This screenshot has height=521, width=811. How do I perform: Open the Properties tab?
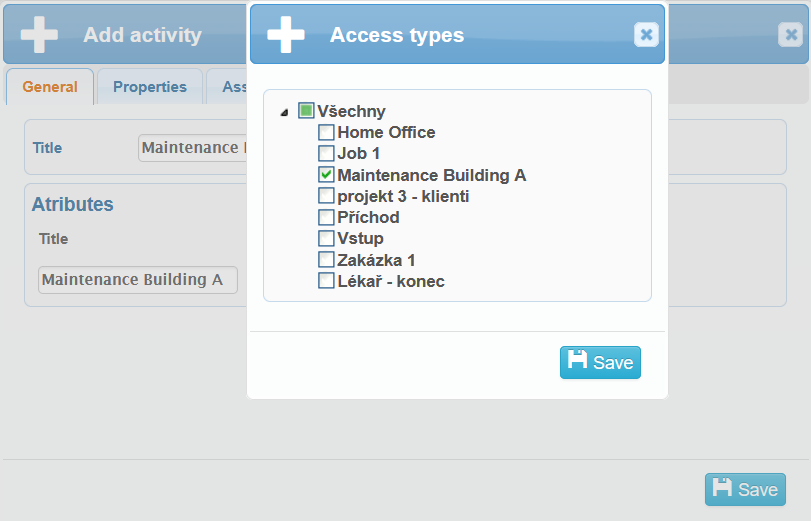coord(150,87)
